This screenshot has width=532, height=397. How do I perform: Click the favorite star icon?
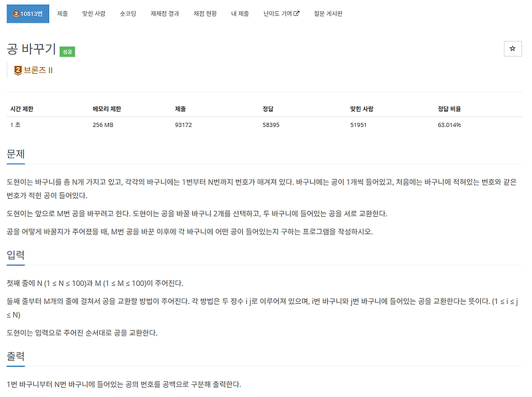coord(513,48)
